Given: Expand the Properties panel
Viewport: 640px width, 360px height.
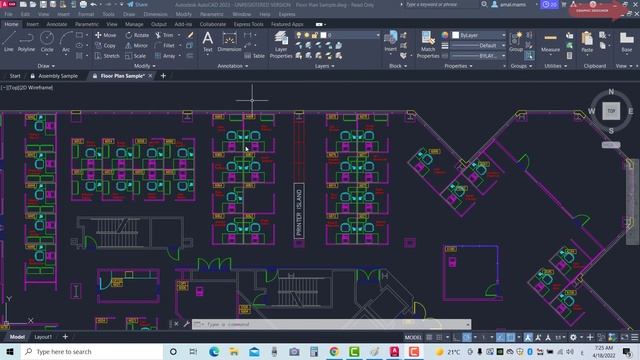Looking at the screenshot, I should click(x=458, y=66).
